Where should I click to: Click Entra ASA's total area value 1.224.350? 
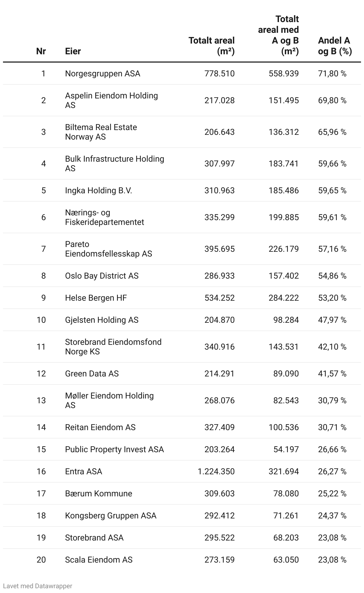tap(216, 471)
